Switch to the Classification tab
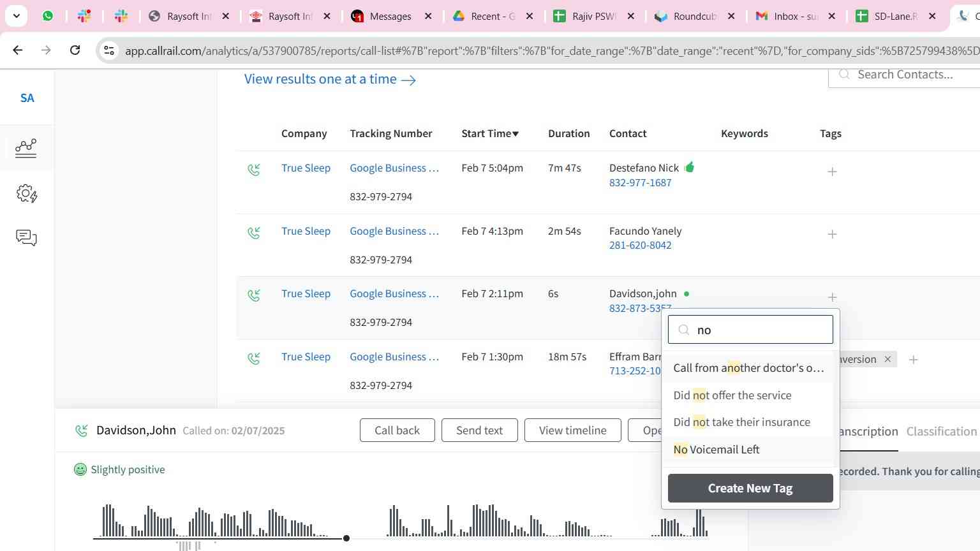The image size is (980, 551). coord(942,432)
